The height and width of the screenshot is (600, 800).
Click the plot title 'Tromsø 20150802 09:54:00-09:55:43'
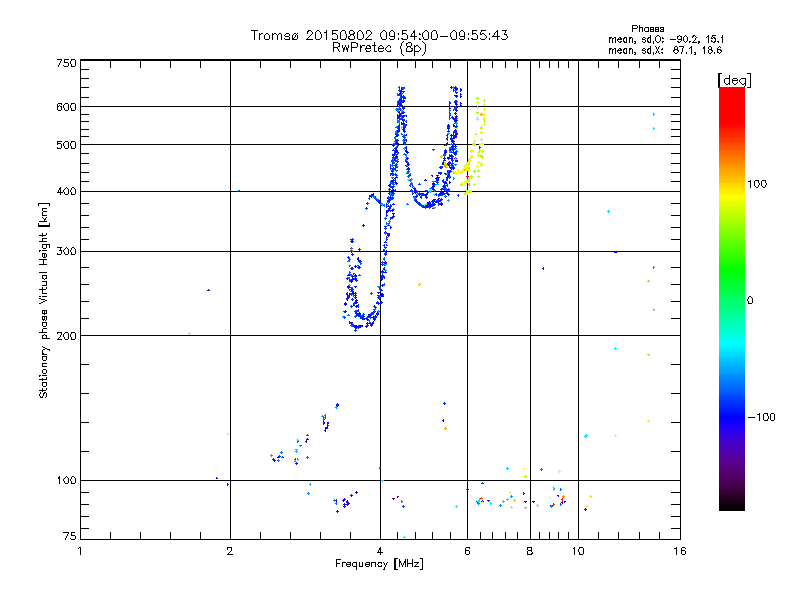[379, 35]
